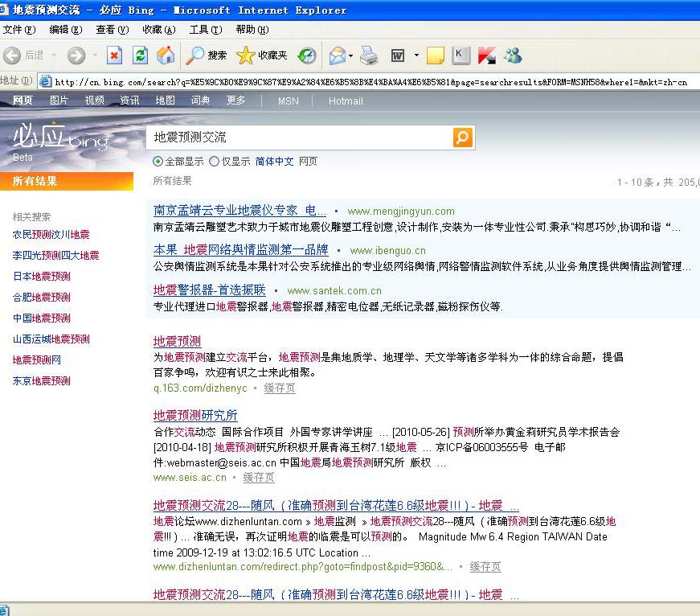
Task: Expand the Edit button dropdown arrow
Action: (416, 55)
